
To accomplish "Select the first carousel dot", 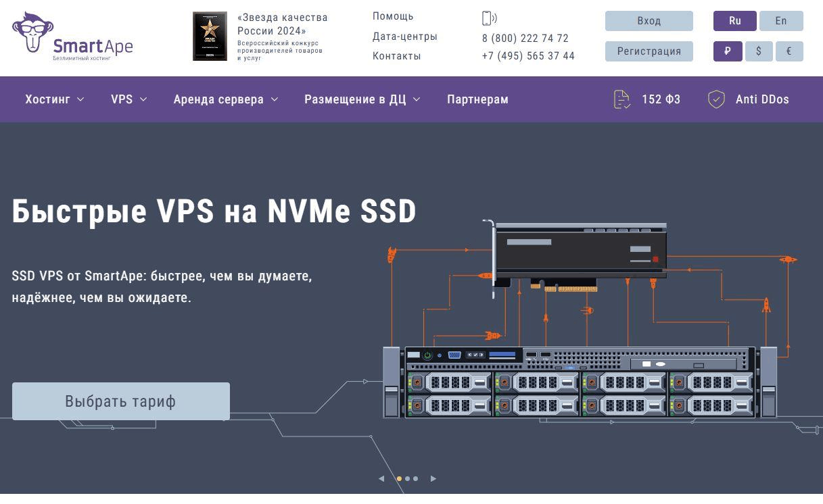I will [x=399, y=478].
